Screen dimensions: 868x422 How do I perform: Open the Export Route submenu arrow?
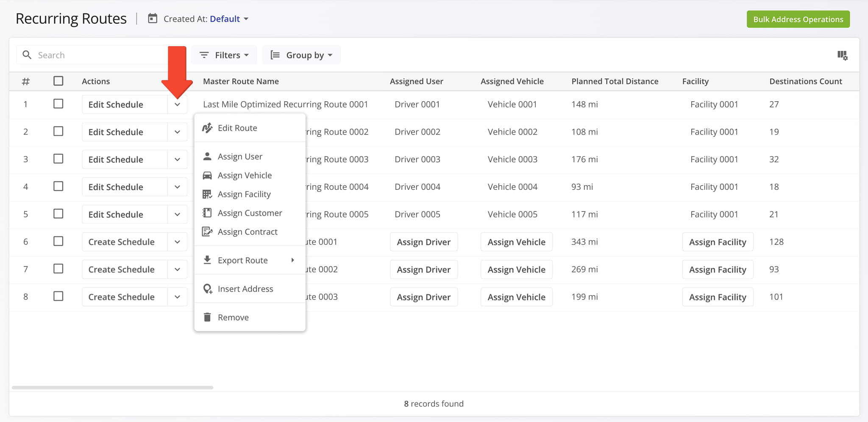(292, 260)
